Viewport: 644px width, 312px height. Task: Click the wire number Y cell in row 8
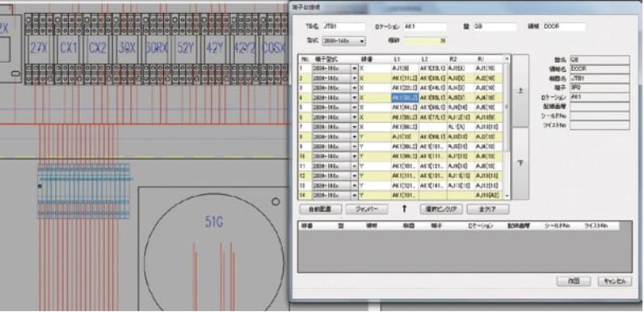[374, 137]
